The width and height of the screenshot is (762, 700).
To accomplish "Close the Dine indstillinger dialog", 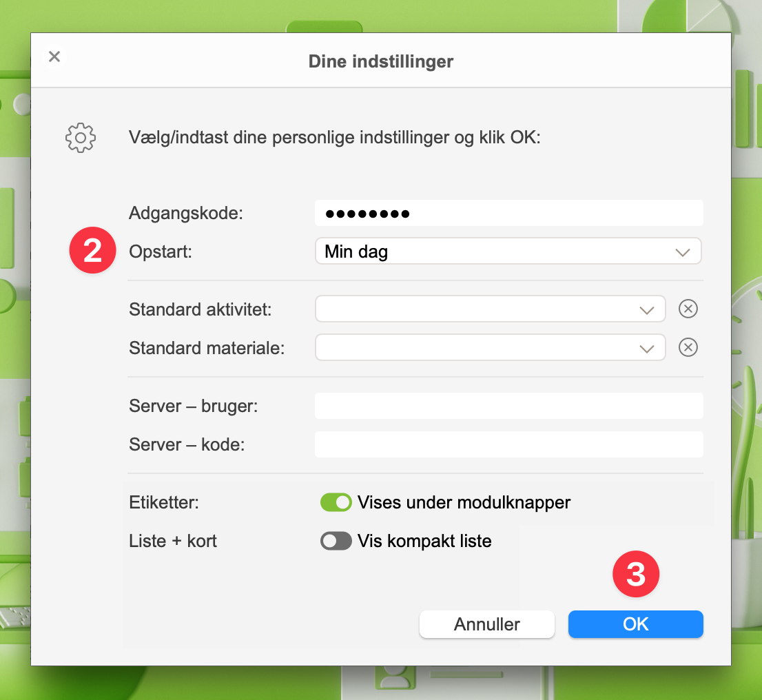I will (x=54, y=56).
